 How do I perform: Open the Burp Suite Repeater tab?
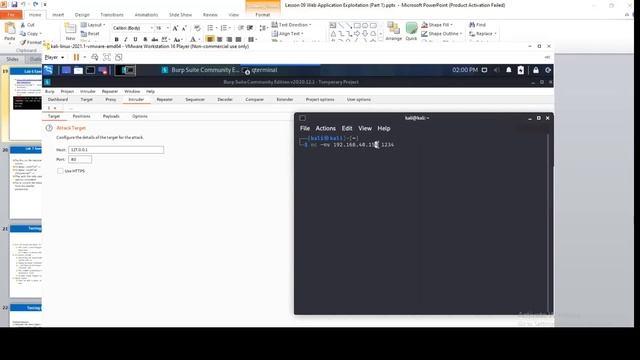pyautogui.click(x=164, y=100)
